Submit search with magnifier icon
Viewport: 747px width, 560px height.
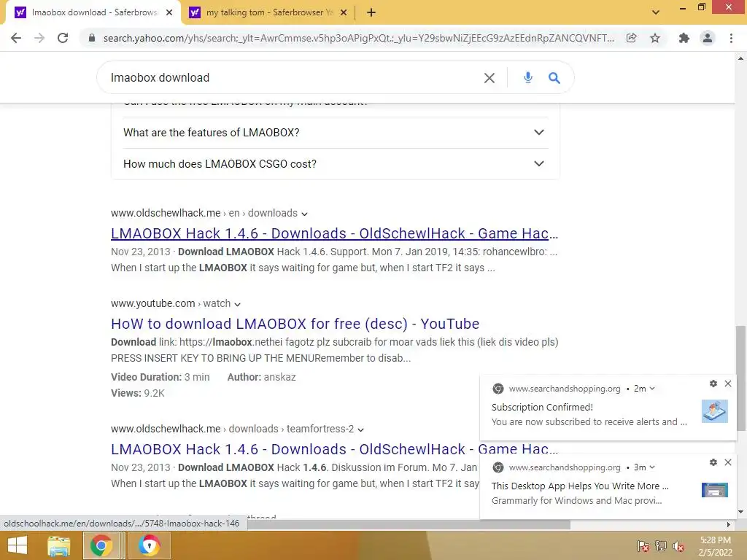pyautogui.click(x=554, y=77)
